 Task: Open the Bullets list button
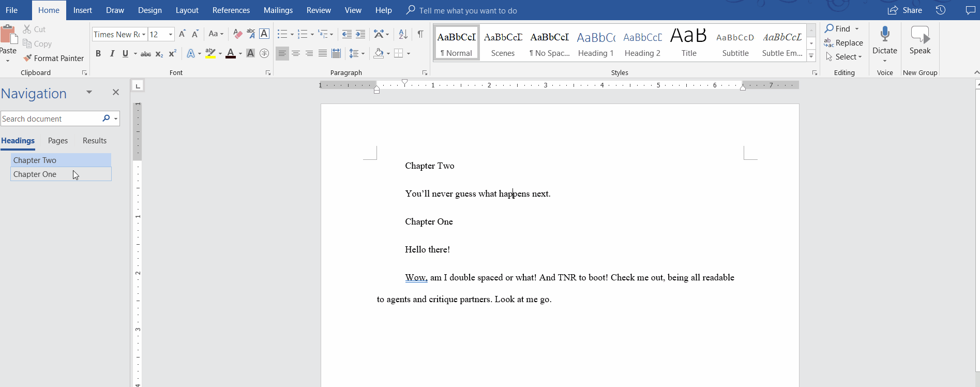[x=282, y=34]
